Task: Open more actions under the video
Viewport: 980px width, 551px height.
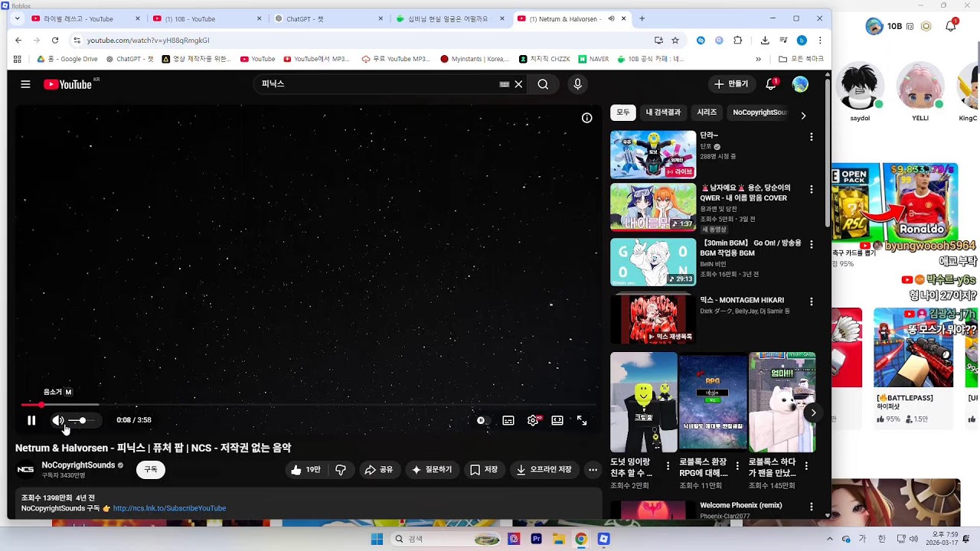Action: pyautogui.click(x=593, y=470)
